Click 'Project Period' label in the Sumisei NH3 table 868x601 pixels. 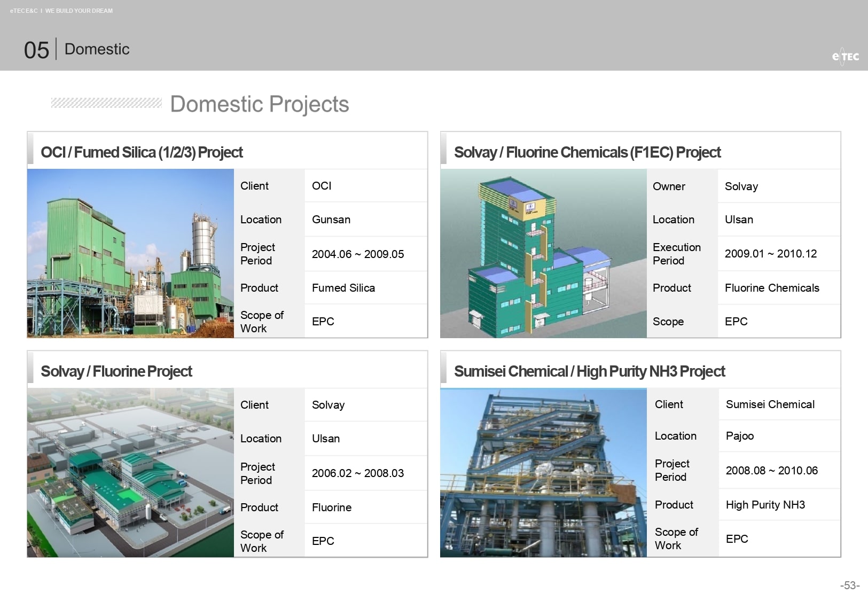point(672,470)
